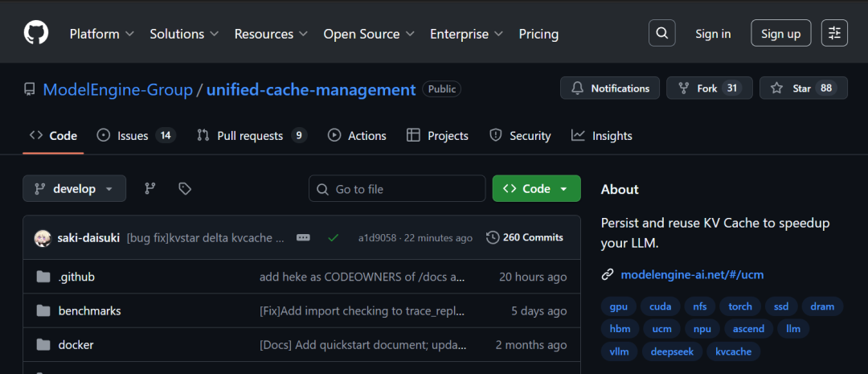This screenshot has height=374, width=868.
Task: Expand the Platform menu
Action: (x=102, y=34)
